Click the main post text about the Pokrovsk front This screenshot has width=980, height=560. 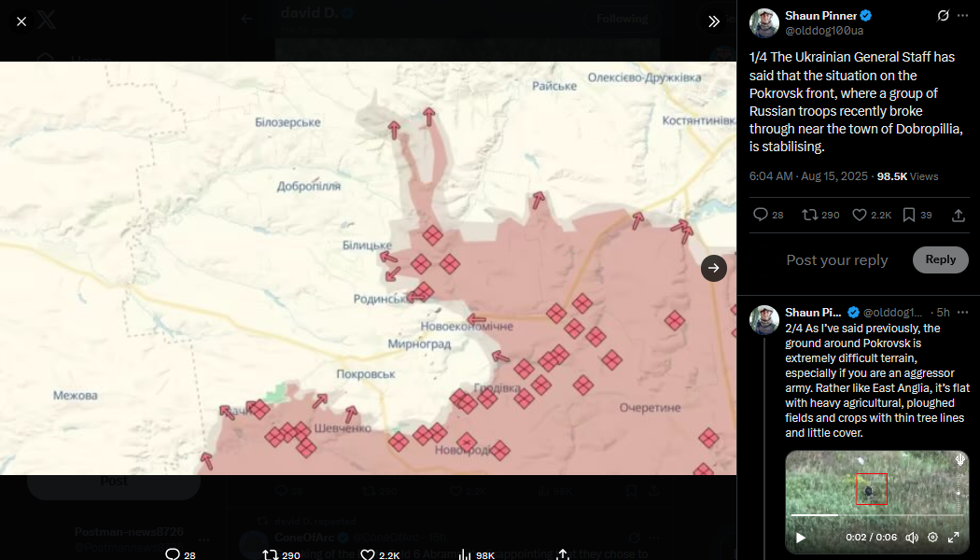click(x=856, y=102)
